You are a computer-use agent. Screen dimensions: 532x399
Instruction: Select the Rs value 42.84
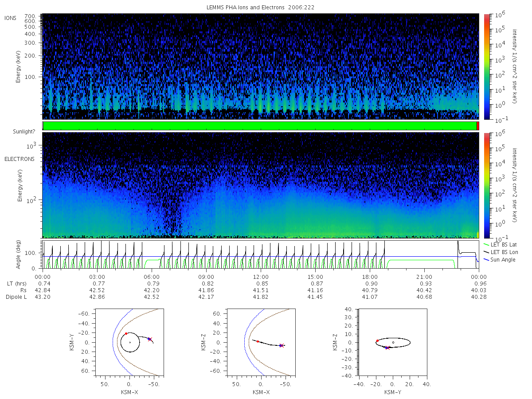pos(43,290)
